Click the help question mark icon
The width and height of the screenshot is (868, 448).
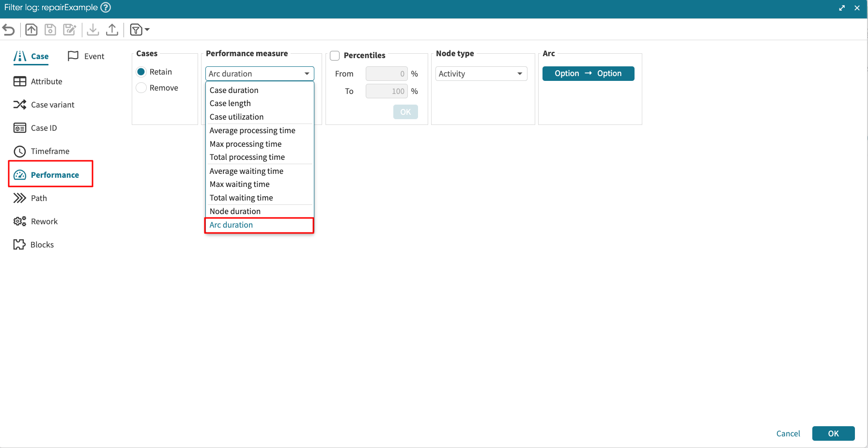pos(106,8)
